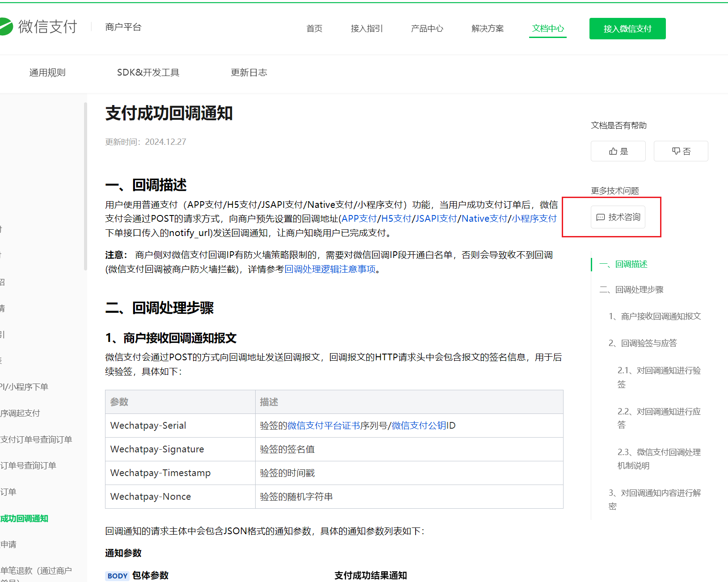Follow the blue 小程序支付 link
This screenshot has height=582, width=728.
(x=534, y=219)
